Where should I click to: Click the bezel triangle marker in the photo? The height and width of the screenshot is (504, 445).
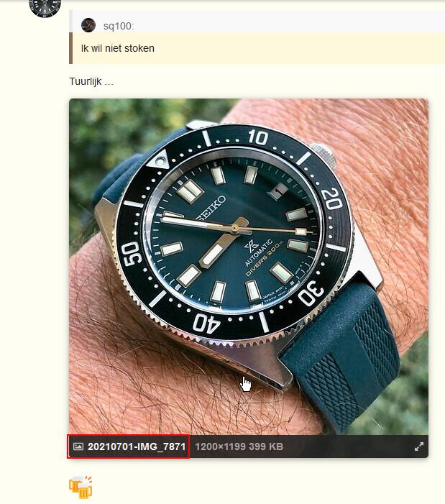pyautogui.click(x=159, y=160)
